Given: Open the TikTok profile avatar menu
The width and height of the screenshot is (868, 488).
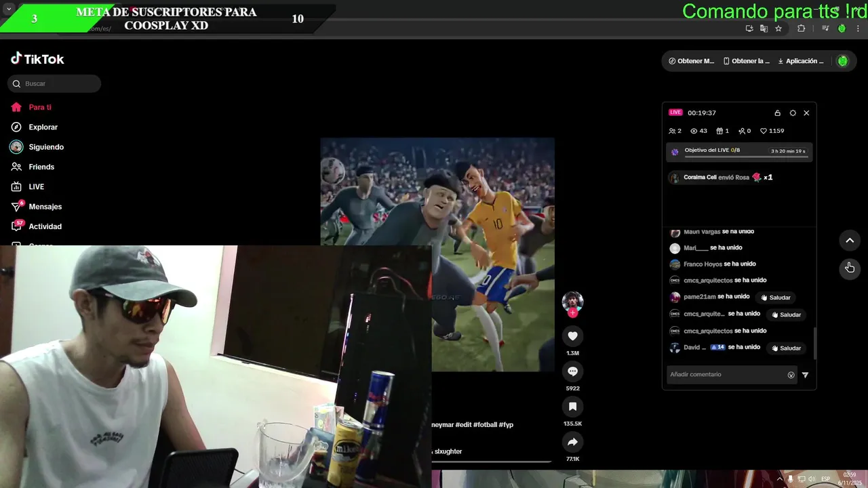Looking at the screenshot, I should pyautogui.click(x=842, y=61).
